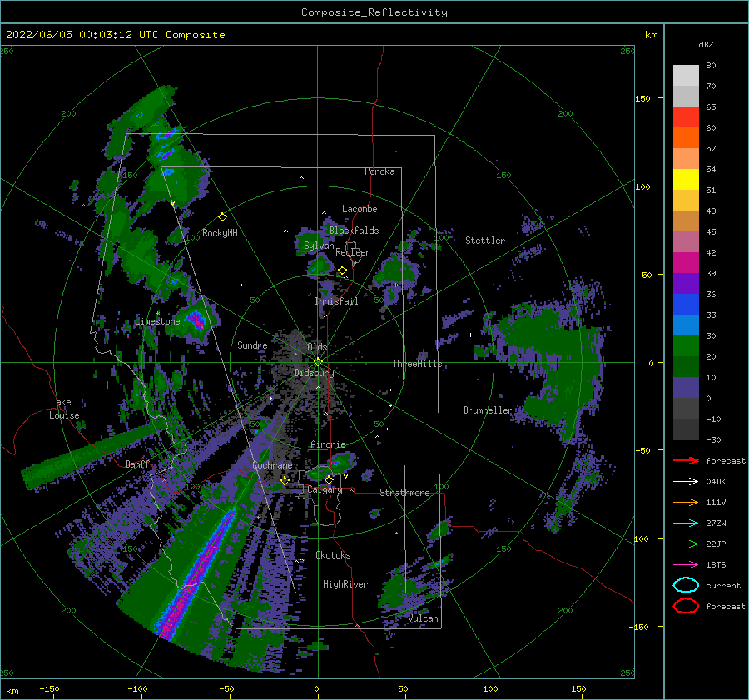The width and height of the screenshot is (749, 700).
Task: Pick the bright green 30 dBZ swatch
Action: (x=686, y=345)
